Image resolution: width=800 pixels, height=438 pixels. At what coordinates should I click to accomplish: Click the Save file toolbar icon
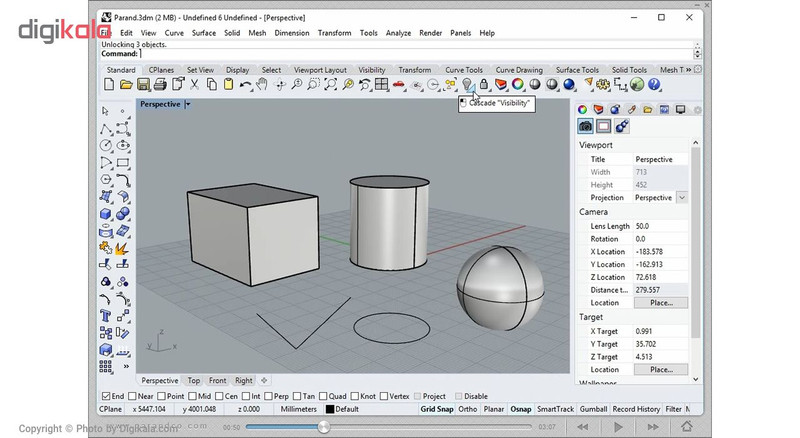coord(143,84)
